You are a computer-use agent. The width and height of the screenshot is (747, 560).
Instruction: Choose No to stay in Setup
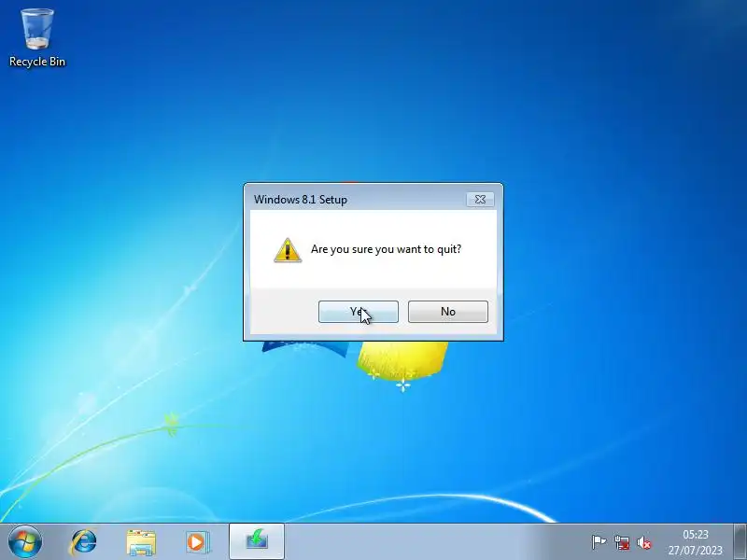(x=448, y=312)
